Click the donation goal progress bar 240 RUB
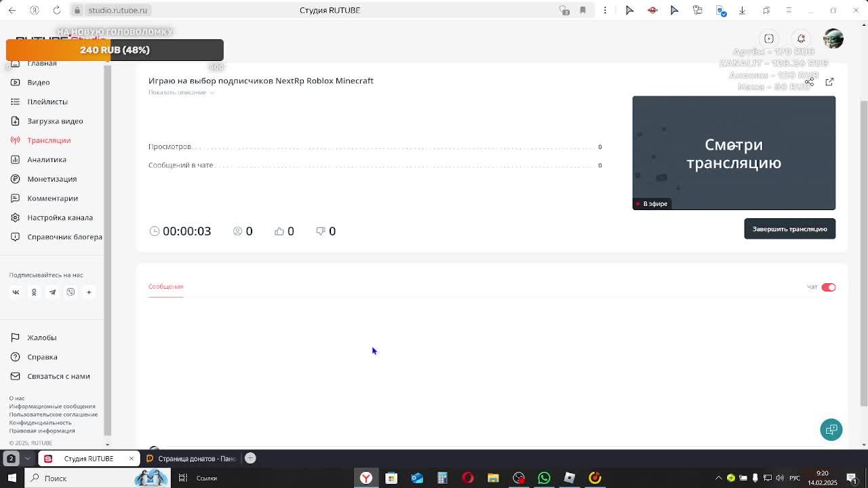 [x=115, y=50]
